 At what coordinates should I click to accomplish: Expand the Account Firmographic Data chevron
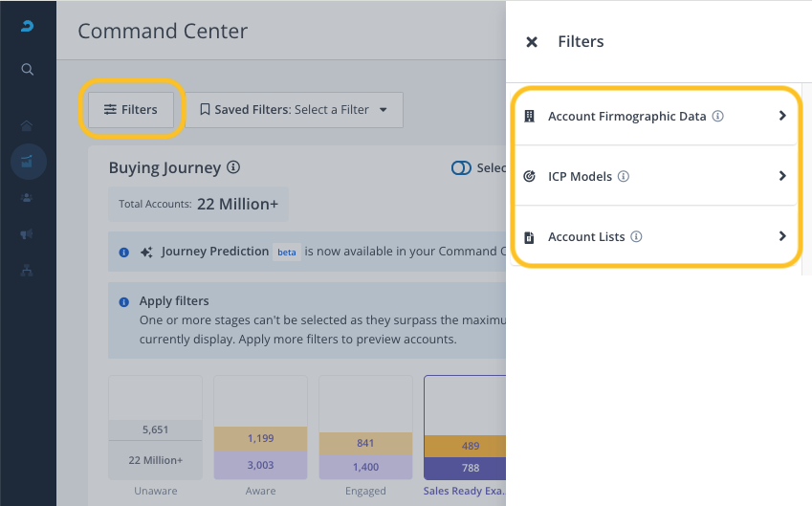(781, 116)
